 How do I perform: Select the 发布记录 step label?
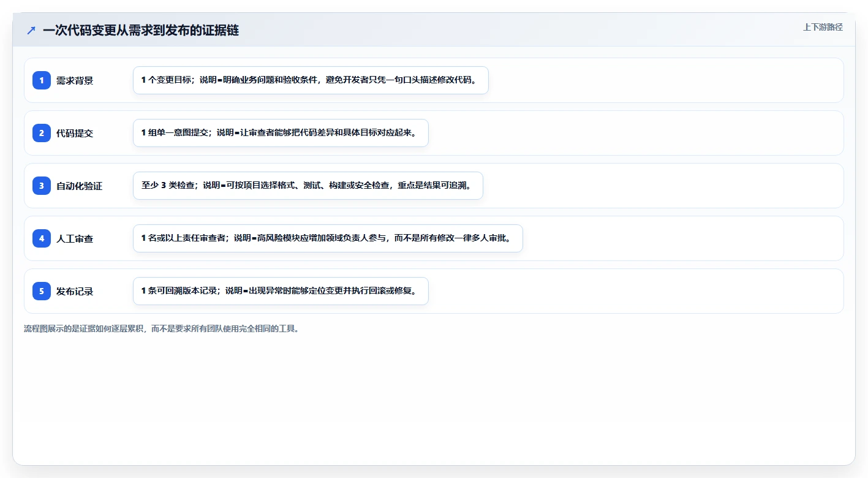75,291
